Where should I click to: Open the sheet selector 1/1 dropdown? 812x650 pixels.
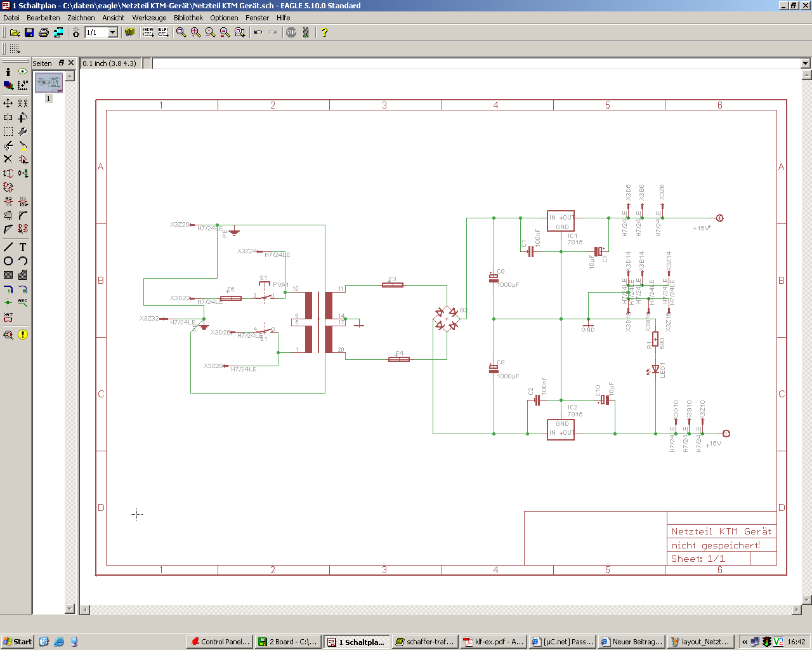[113, 32]
